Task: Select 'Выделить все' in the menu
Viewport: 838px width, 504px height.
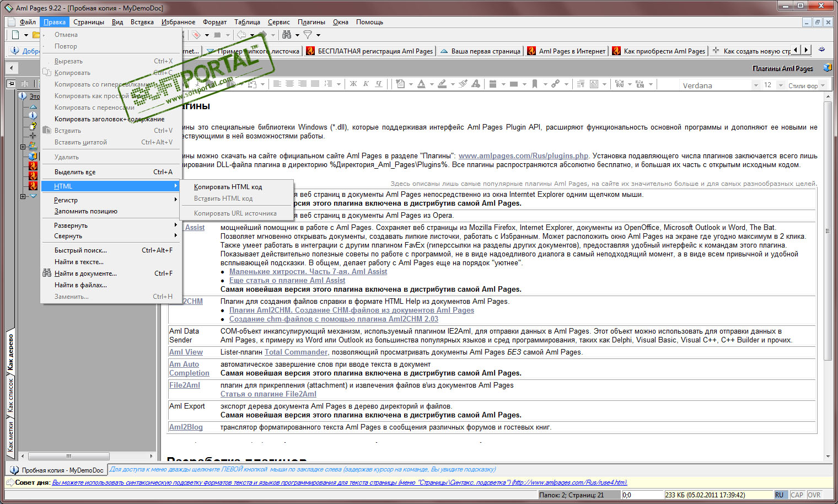Action: pos(111,172)
